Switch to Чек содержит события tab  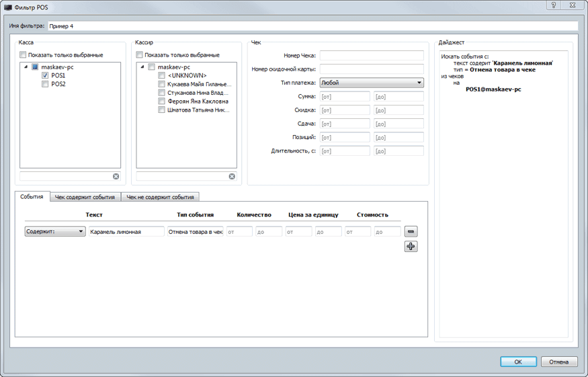pyautogui.click(x=85, y=197)
